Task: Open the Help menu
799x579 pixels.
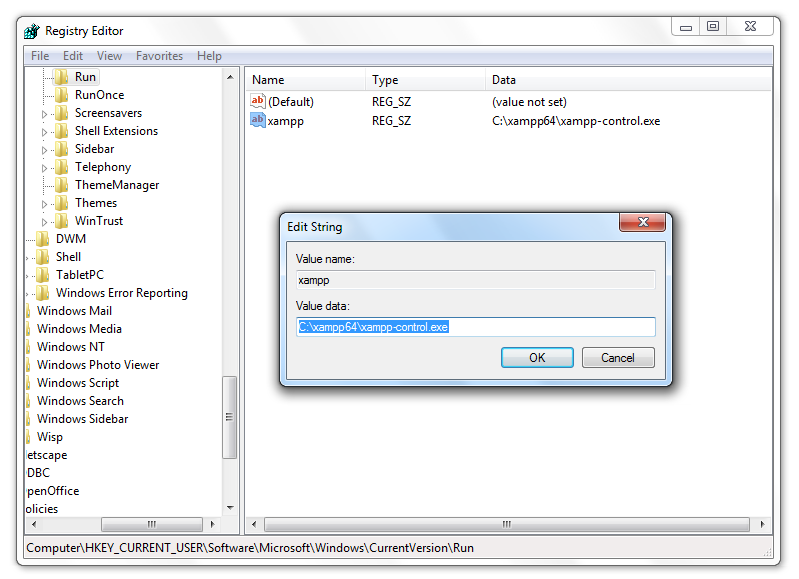Action: [209, 56]
